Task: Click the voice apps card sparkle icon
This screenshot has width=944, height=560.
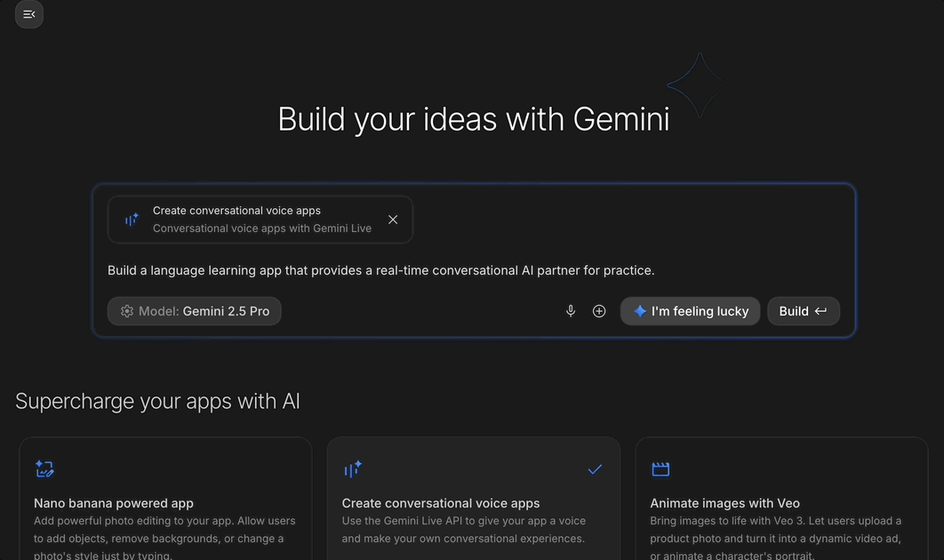Action: point(353,468)
